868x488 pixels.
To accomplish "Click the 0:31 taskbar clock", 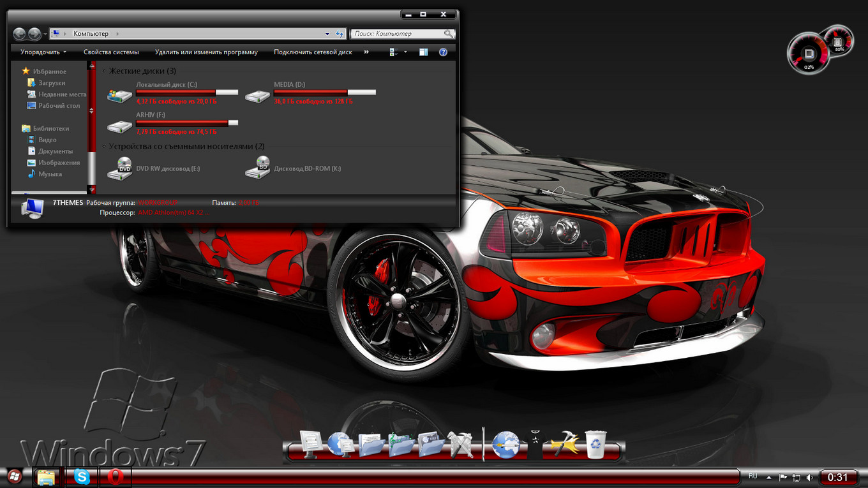I will tap(838, 477).
